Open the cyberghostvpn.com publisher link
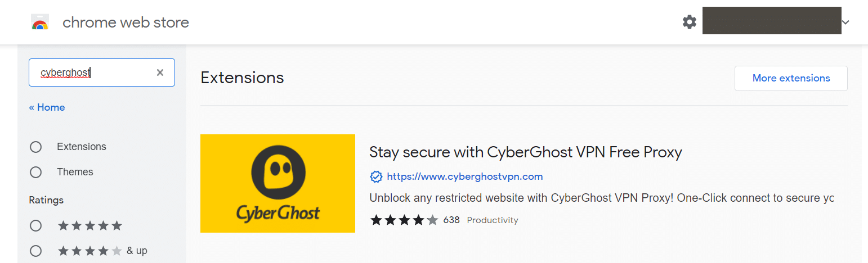Viewport: 868px width, 263px height. pos(465,176)
